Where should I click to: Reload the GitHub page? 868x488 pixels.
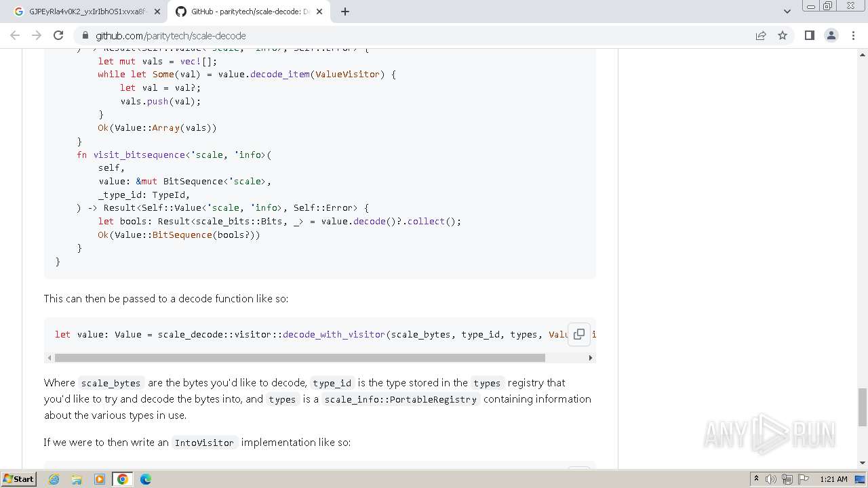(x=58, y=35)
